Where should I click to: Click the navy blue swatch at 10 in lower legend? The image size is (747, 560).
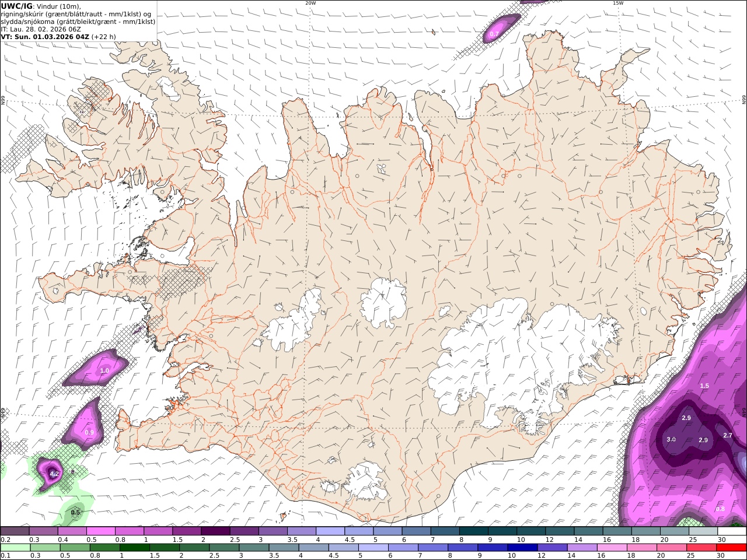point(522,547)
